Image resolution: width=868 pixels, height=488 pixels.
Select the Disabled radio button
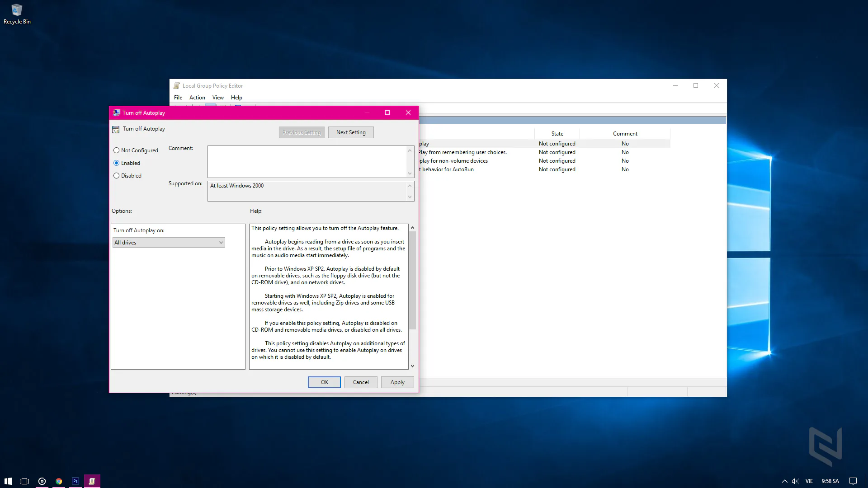click(117, 176)
